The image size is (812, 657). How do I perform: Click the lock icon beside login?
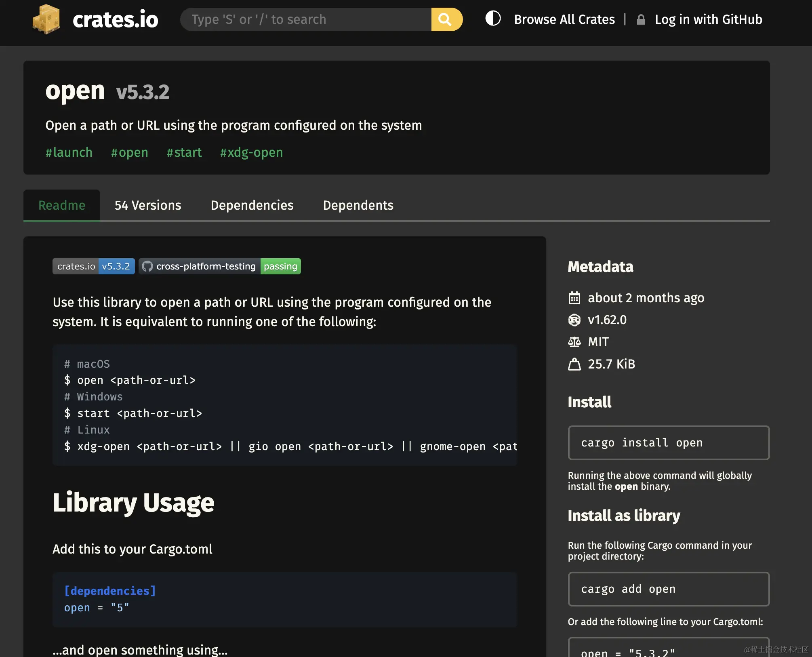(641, 20)
